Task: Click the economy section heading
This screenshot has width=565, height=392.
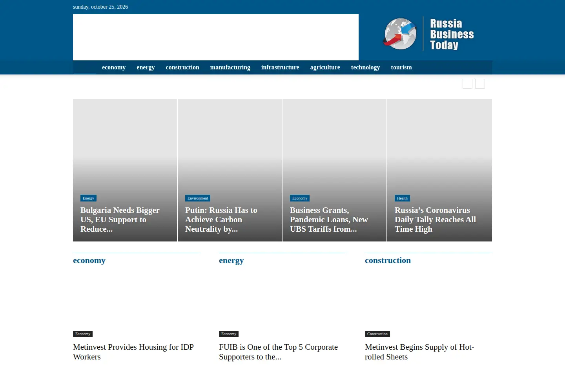Action: (x=89, y=260)
